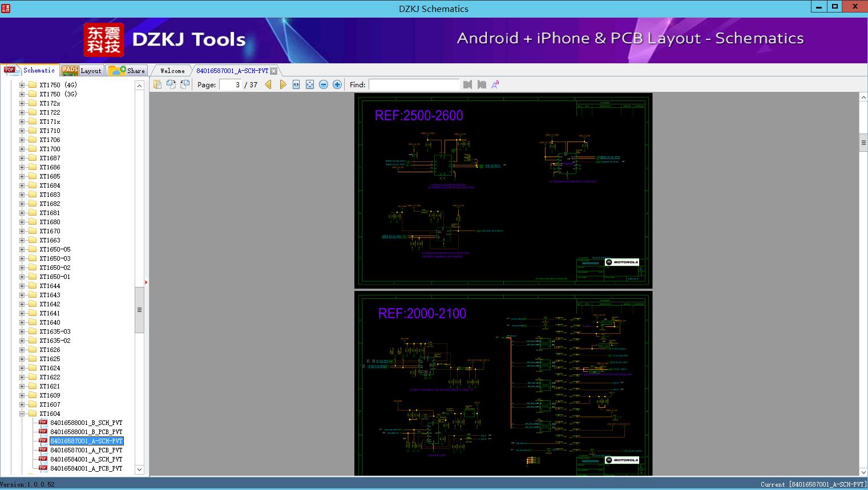Open the 84016588001_B_SCH_PVT file
Image resolution: width=868 pixels, height=490 pixels.
(86, 423)
